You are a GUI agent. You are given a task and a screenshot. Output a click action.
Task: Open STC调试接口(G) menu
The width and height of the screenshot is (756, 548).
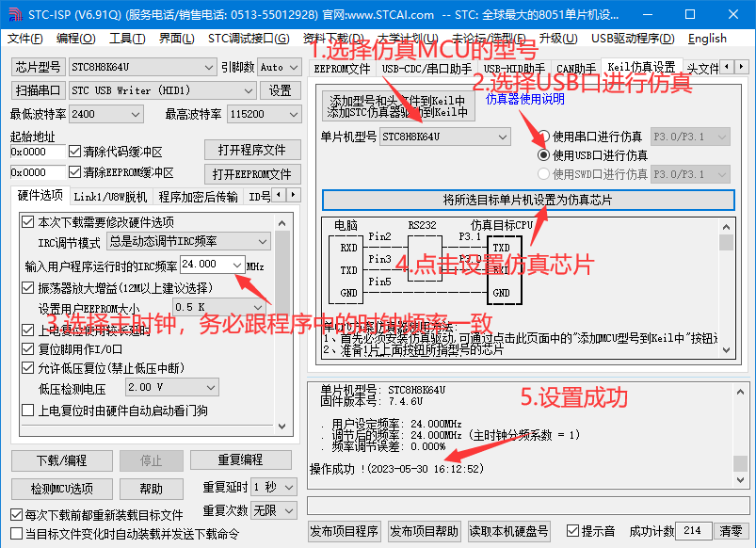pyautogui.click(x=249, y=39)
